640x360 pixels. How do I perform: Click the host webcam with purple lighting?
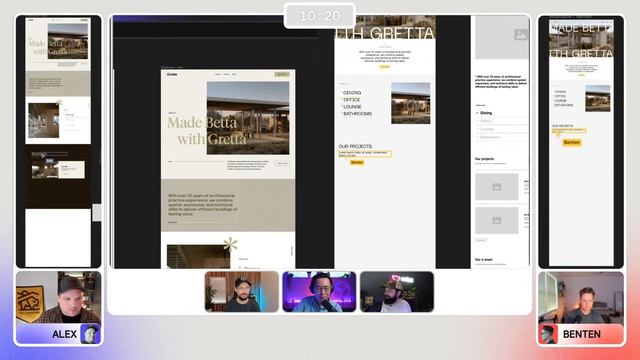click(x=319, y=292)
